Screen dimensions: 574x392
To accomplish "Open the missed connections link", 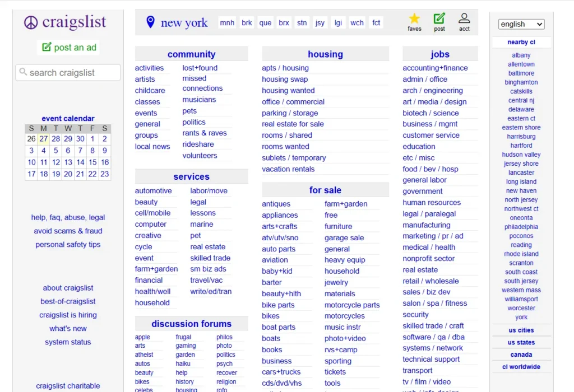I will click(202, 83).
